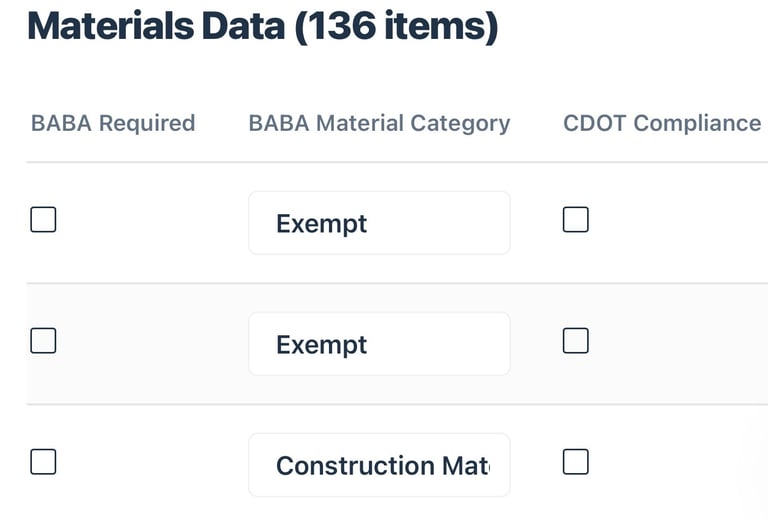This screenshot has width=768, height=519.
Task: Check BABA Required in the first row
Action: 43,220
